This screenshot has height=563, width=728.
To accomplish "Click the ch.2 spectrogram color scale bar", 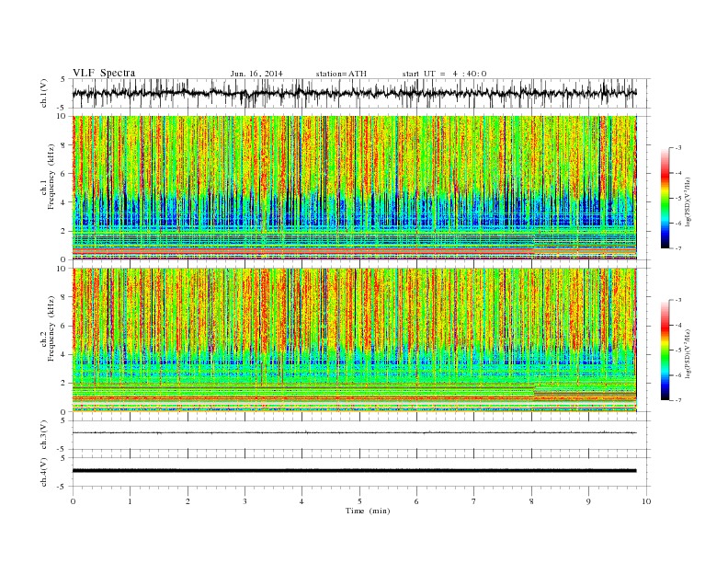I will (x=665, y=350).
